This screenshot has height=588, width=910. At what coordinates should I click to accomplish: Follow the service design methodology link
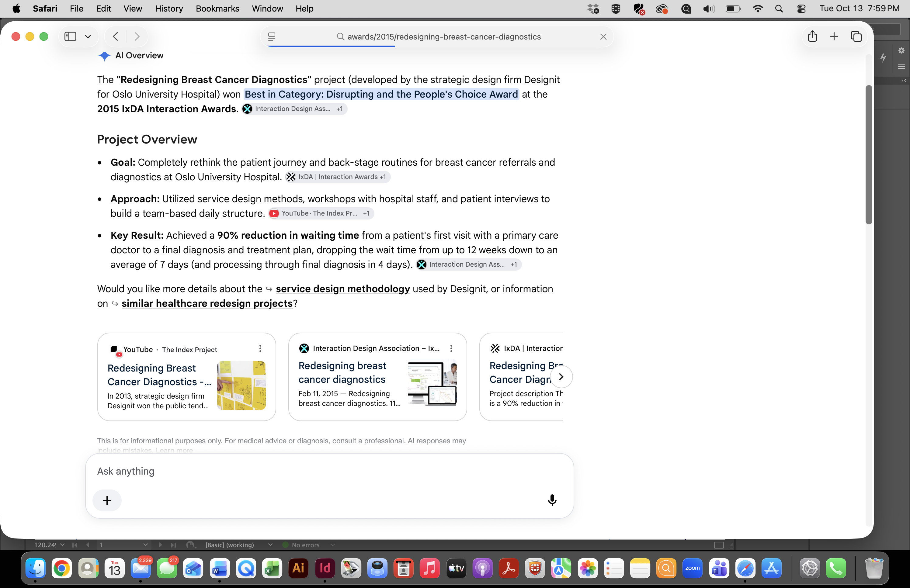[342, 289]
